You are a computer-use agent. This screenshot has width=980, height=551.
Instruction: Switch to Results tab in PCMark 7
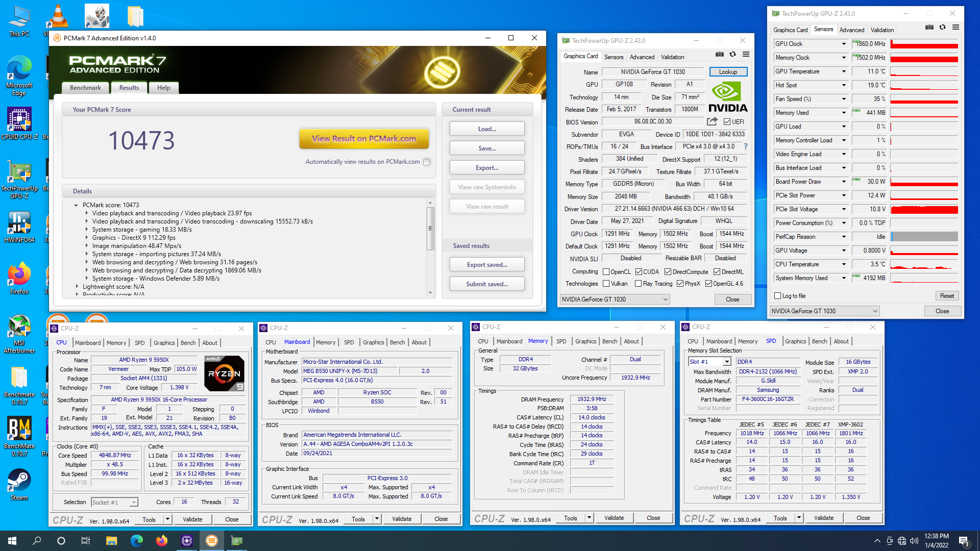(129, 88)
